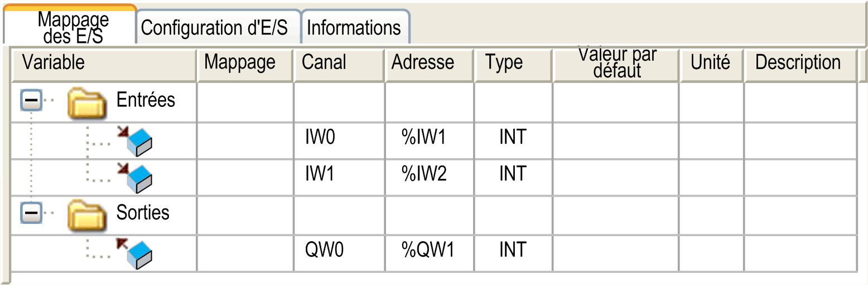Viewport: 868px width, 303px height.
Task: Collapse the Entrées tree node
Action: tap(31, 101)
